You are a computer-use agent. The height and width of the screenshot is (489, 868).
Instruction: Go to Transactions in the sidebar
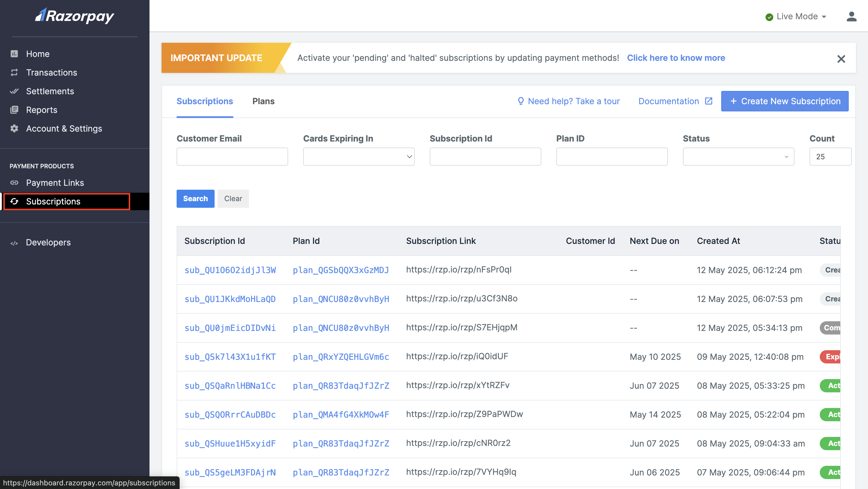click(52, 72)
